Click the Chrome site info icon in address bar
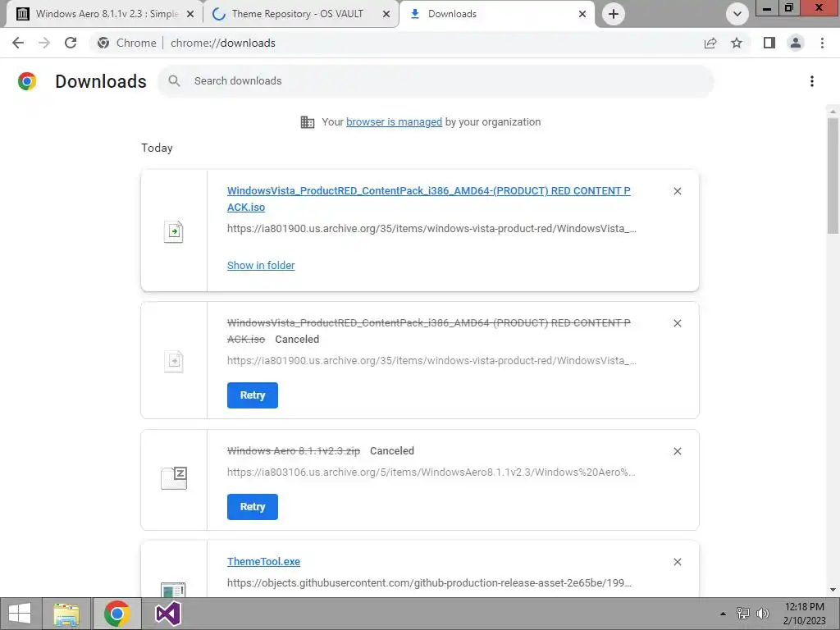 pyautogui.click(x=103, y=43)
